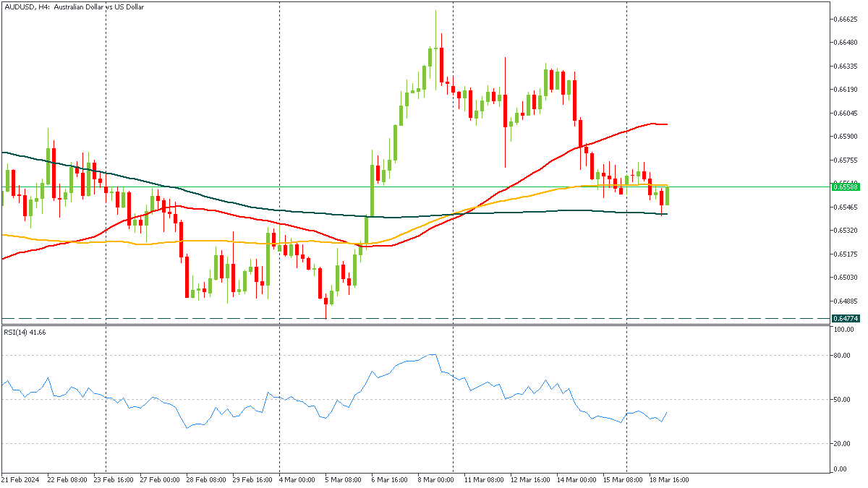Click the 0.66480 price axis value
The image size is (868, 488).
pyautogui.click(x=846, y=42)
